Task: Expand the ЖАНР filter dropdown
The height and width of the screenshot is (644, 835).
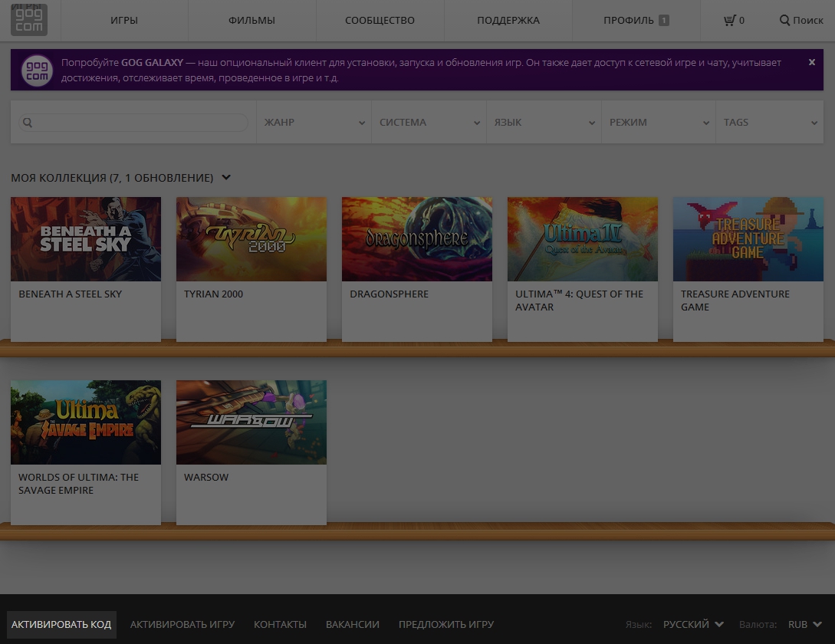Action: click(314, 123)
